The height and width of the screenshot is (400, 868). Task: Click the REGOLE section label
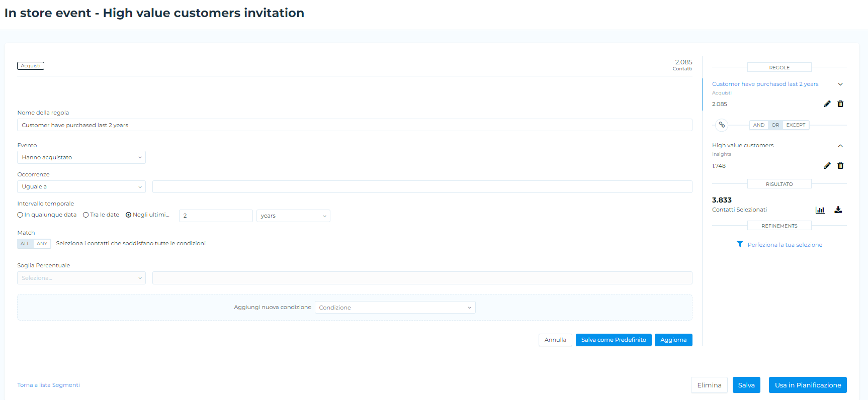pyautogui.click(x=779, y=67)
